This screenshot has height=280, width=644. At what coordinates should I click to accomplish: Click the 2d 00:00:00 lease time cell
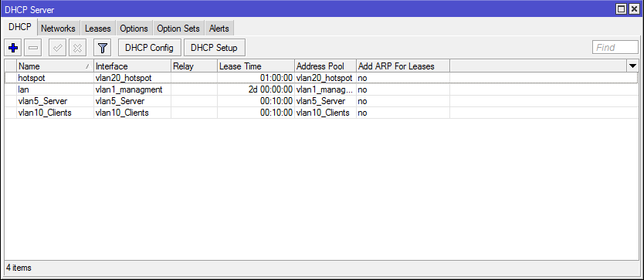click(x=256, y=89)
